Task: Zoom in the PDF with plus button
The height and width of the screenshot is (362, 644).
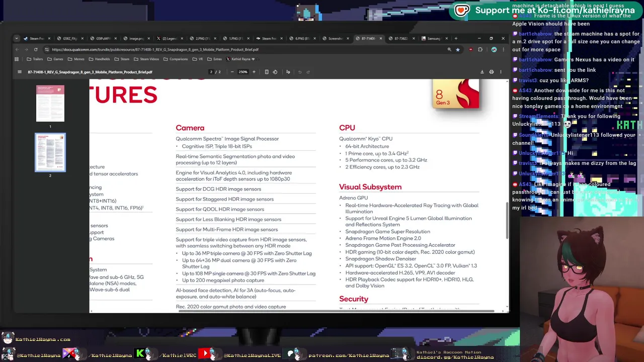Action: [254, 72]
